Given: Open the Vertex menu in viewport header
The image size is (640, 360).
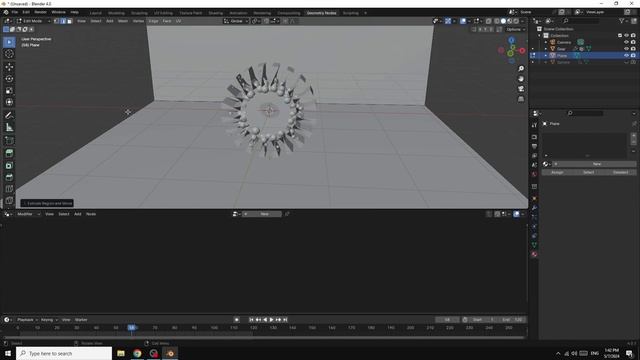Looking at the screenshot, I should pos(138,21).
